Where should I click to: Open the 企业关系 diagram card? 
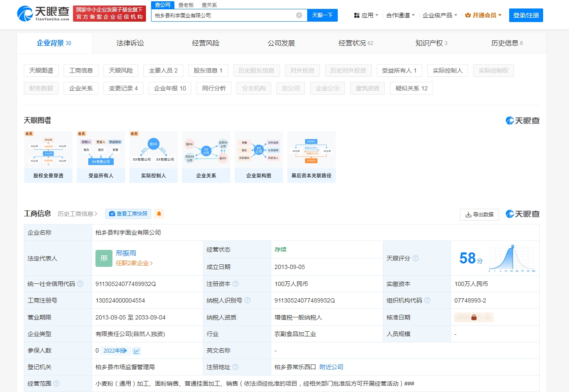[x=206, y=157]
